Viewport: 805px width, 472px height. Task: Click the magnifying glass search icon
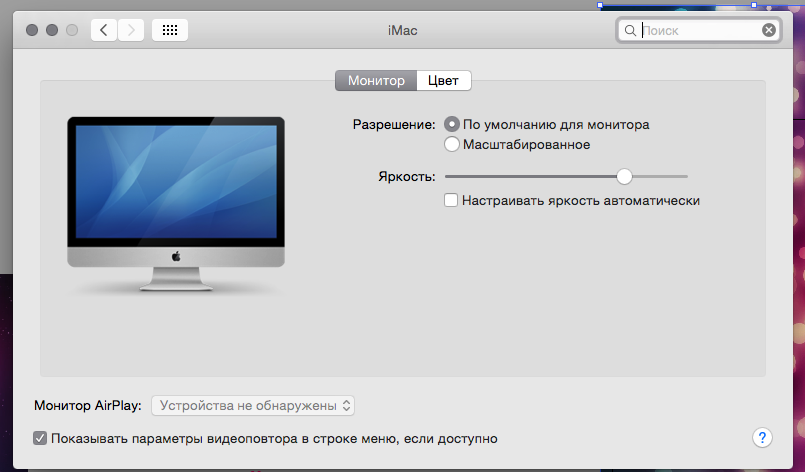coord(630,31)
